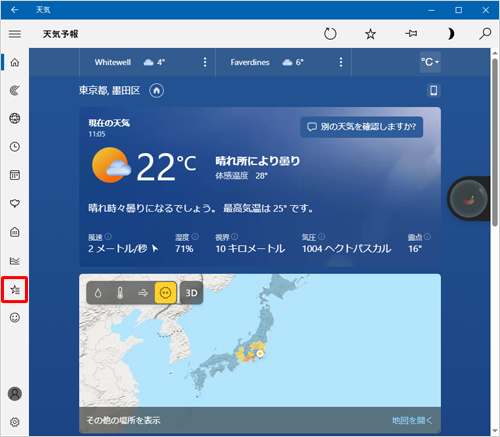Screen dimensions: 500x437
Task: Click the phone icon beside the location
Action: pos(434,91)
